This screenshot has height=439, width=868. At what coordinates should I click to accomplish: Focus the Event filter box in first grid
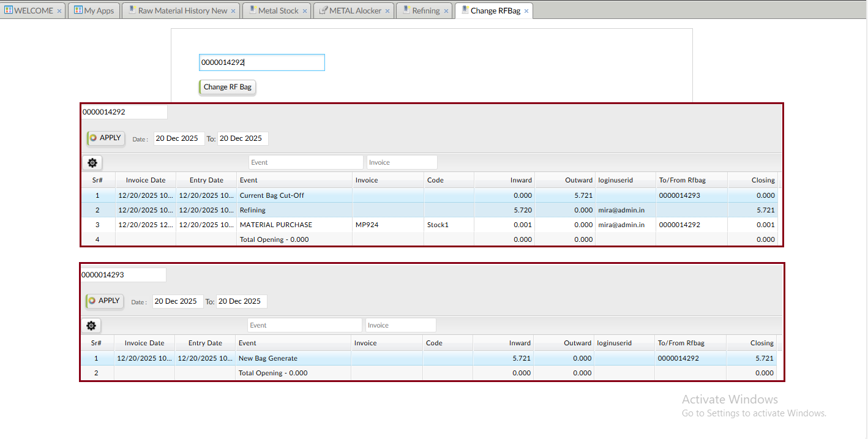(305, 162)
